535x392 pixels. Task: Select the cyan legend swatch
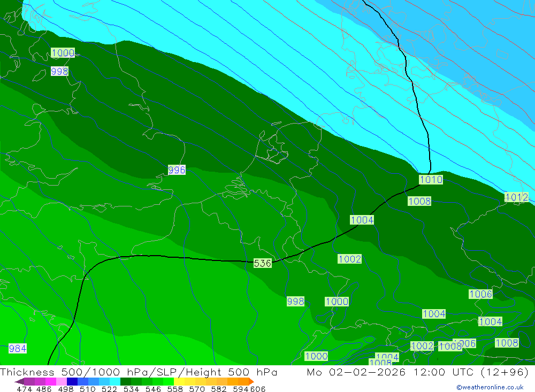tap(115, 381)
